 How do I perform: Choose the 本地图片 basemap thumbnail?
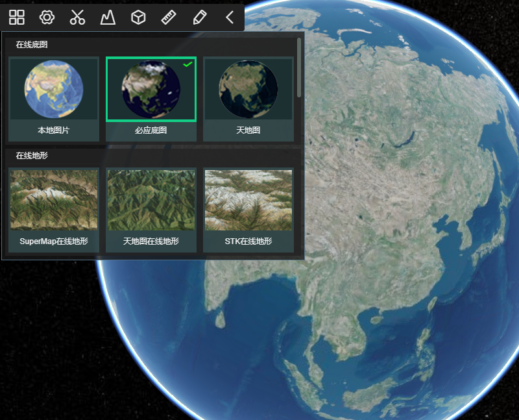pos(54,89)
